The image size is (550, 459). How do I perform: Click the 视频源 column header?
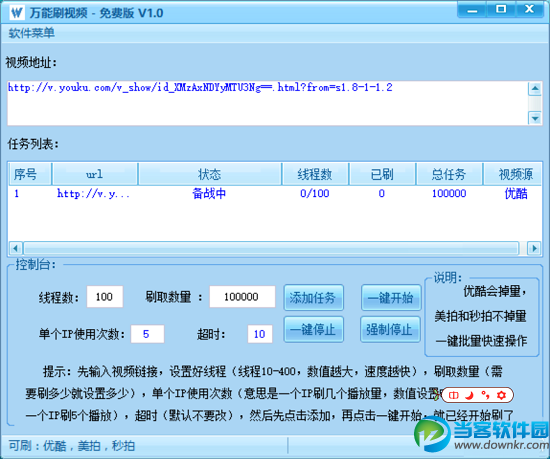[513, 174]
